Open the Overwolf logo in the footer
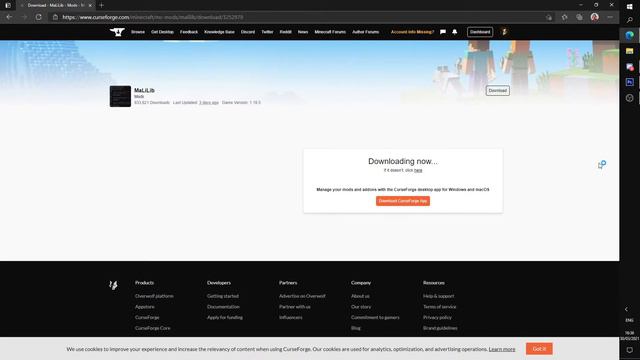Screen dimensions: 640x360 113,285
